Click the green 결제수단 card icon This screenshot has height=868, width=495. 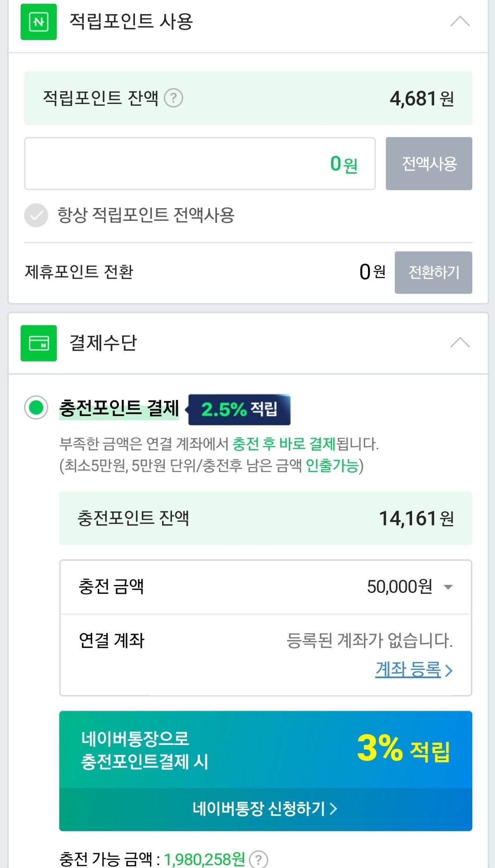(x=38, y=343)
